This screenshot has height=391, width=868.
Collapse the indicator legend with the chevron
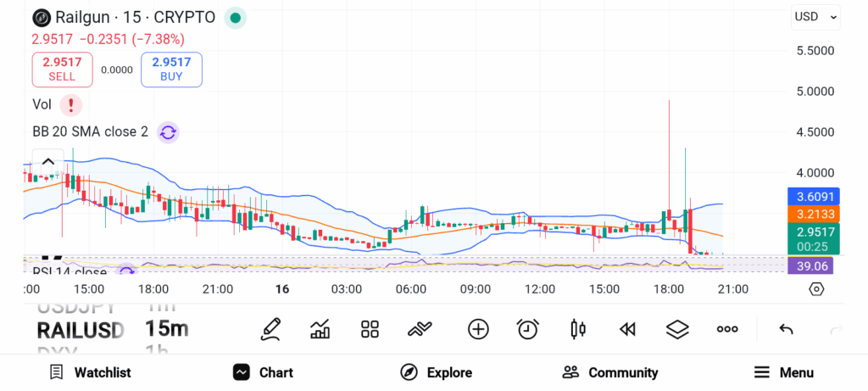tap(48, 161)
